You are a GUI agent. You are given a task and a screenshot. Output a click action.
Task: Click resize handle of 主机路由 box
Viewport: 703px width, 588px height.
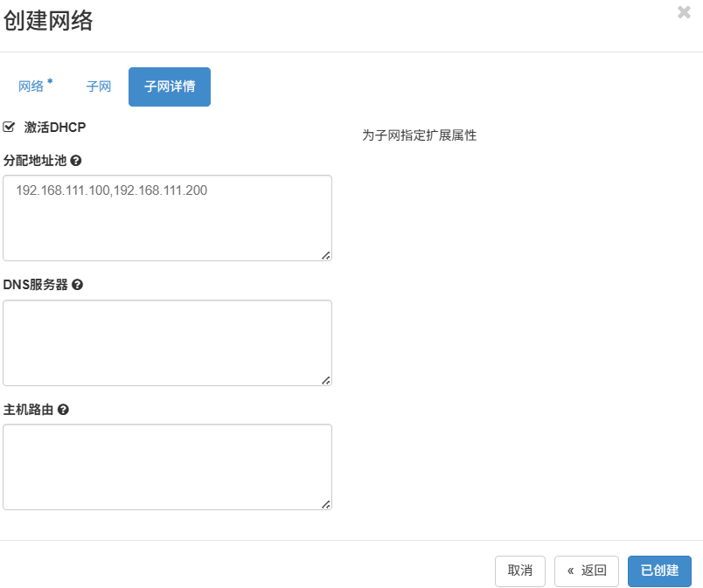click(326, 505)
